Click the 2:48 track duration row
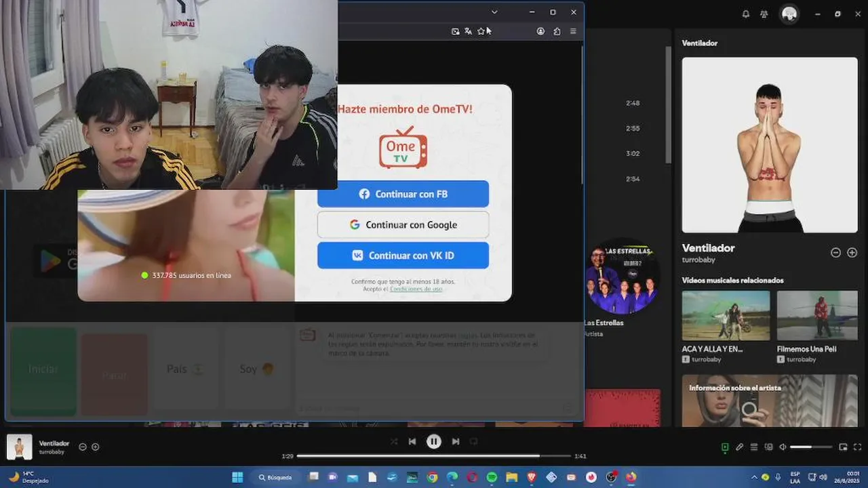The width and height of the screenshot is (868, 488). pos(633,103)
